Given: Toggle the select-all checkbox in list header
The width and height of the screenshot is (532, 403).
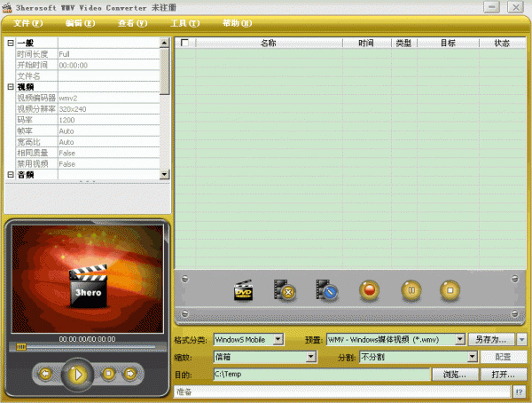Looking at the screenshot, I should pos(184,43).
